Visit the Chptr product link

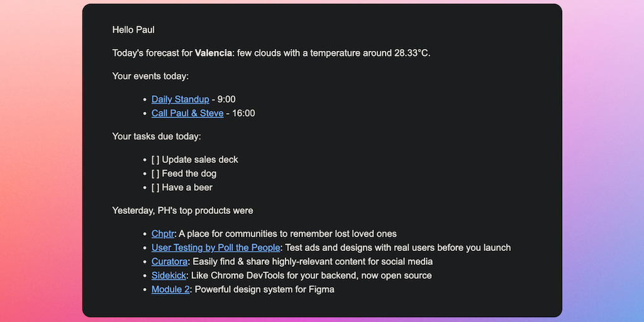pos(162,233)
